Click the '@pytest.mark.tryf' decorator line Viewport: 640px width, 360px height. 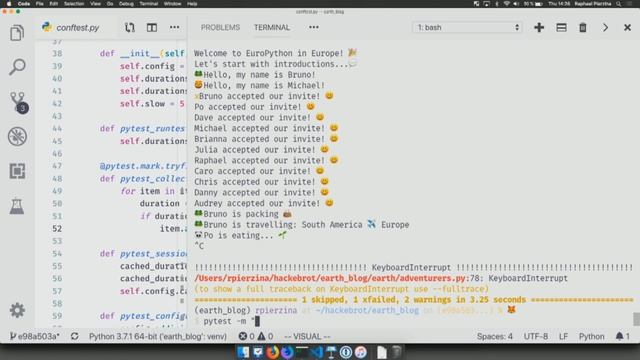tap(143, 166)
